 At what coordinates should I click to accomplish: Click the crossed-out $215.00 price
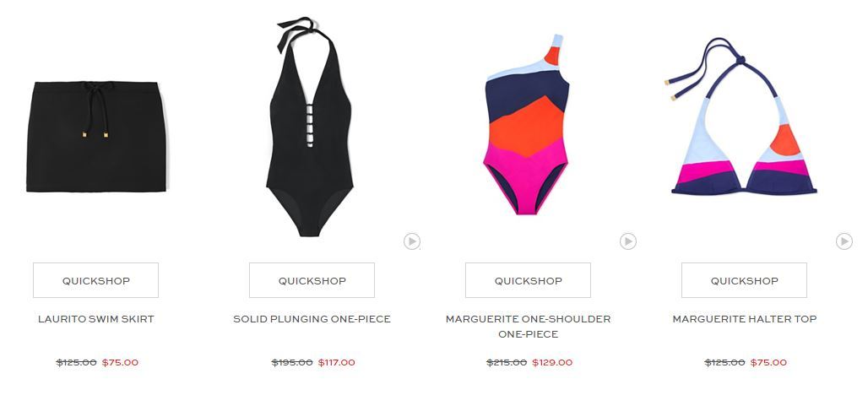507,363
